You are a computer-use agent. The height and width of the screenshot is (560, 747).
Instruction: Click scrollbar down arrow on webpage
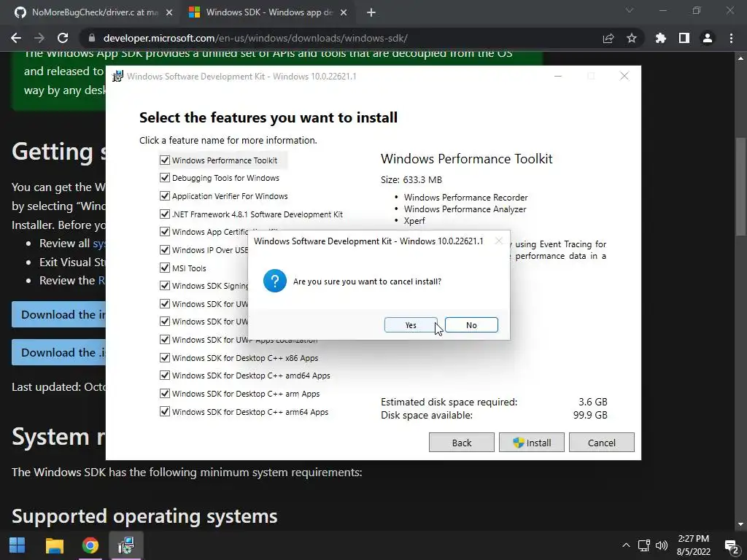[x=740, y=524]
